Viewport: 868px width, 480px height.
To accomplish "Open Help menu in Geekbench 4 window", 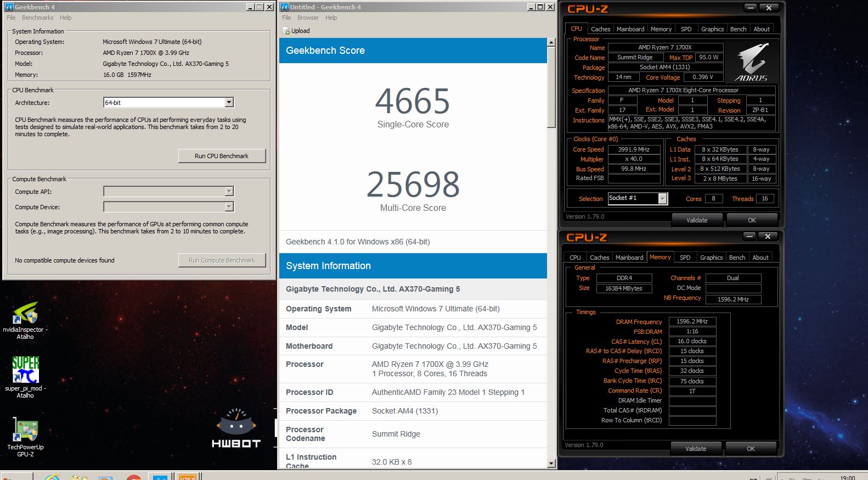I will pyautogui.click(x=66, y=18).
